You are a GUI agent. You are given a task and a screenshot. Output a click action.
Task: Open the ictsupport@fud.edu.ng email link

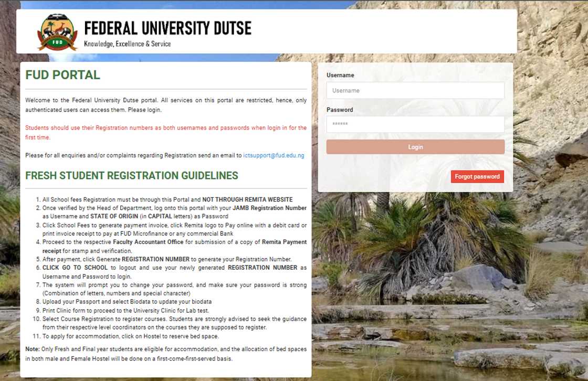click(274, 155)
